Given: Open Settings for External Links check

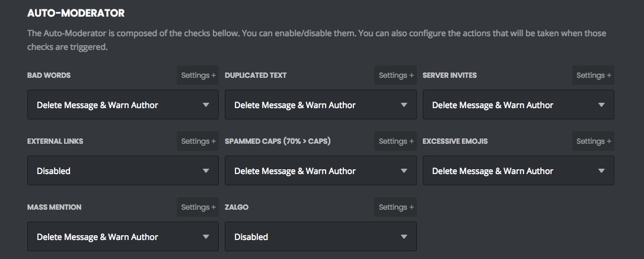Looking at the screenshot, I should [197, 141].
